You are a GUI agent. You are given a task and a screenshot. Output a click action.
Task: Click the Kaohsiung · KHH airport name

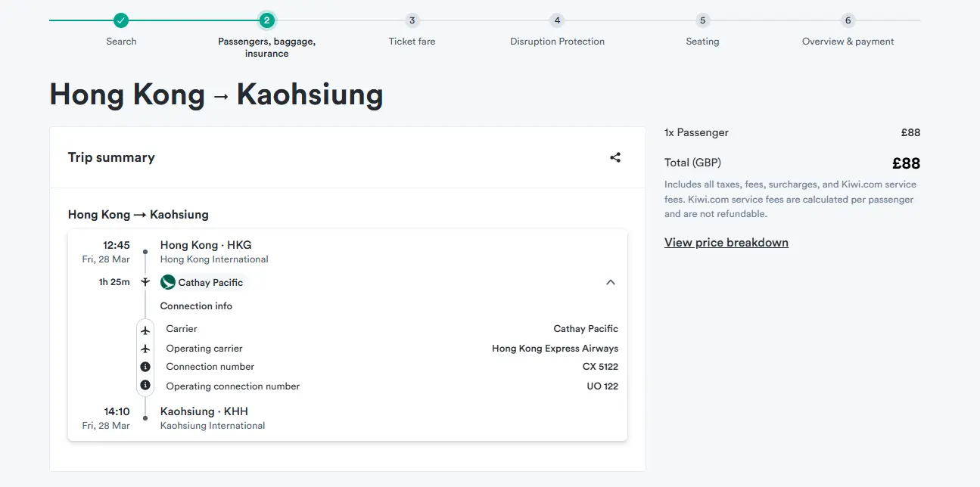(204, 411)
